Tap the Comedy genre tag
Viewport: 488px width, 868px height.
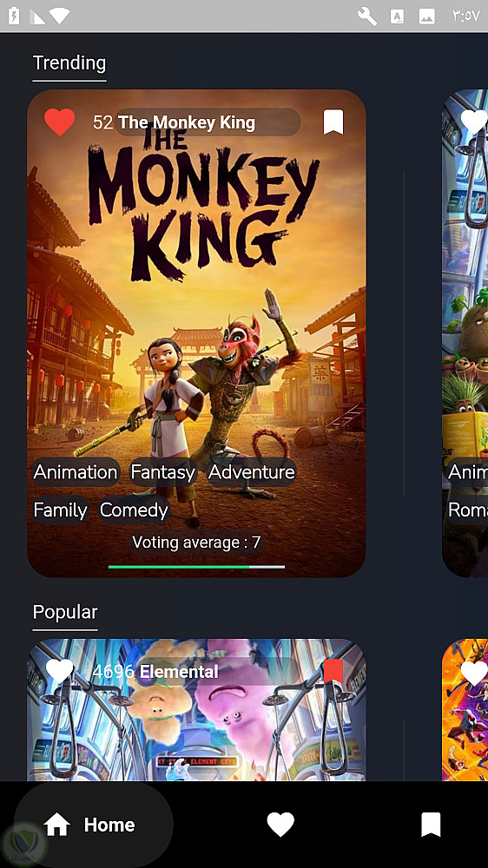134,510
